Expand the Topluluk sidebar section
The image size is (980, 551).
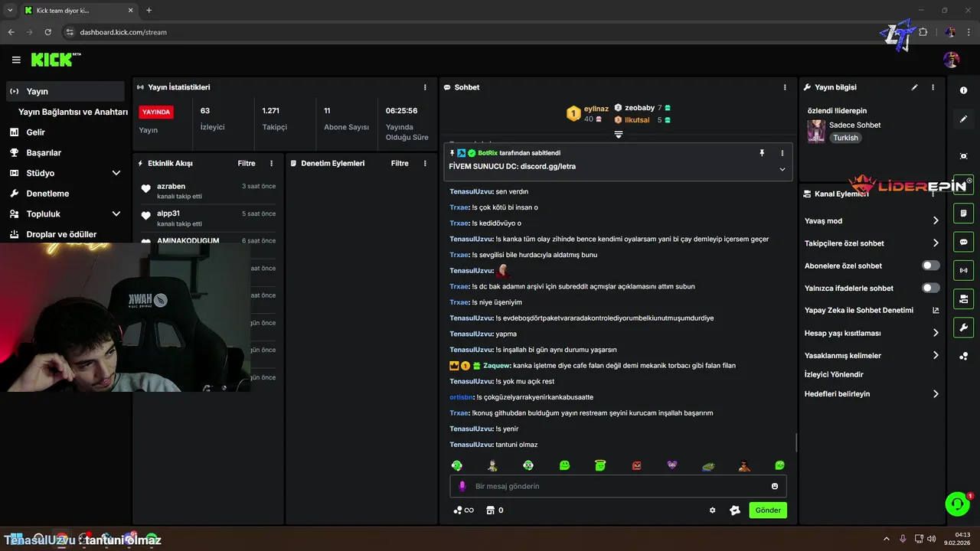(116, 214)
